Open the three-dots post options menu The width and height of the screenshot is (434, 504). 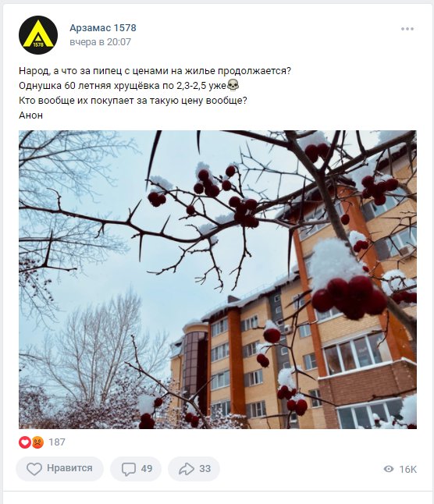[x=407, y=29]
